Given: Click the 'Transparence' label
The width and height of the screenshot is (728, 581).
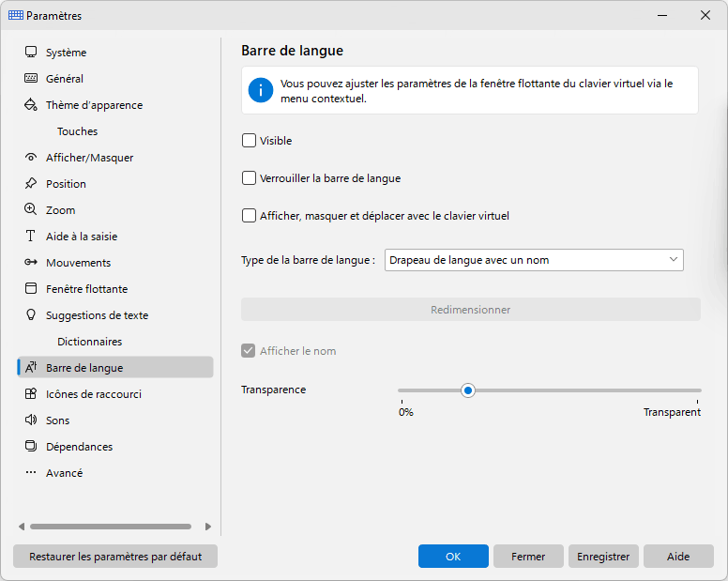Looking at the screenshot, I should coord(273,390).
